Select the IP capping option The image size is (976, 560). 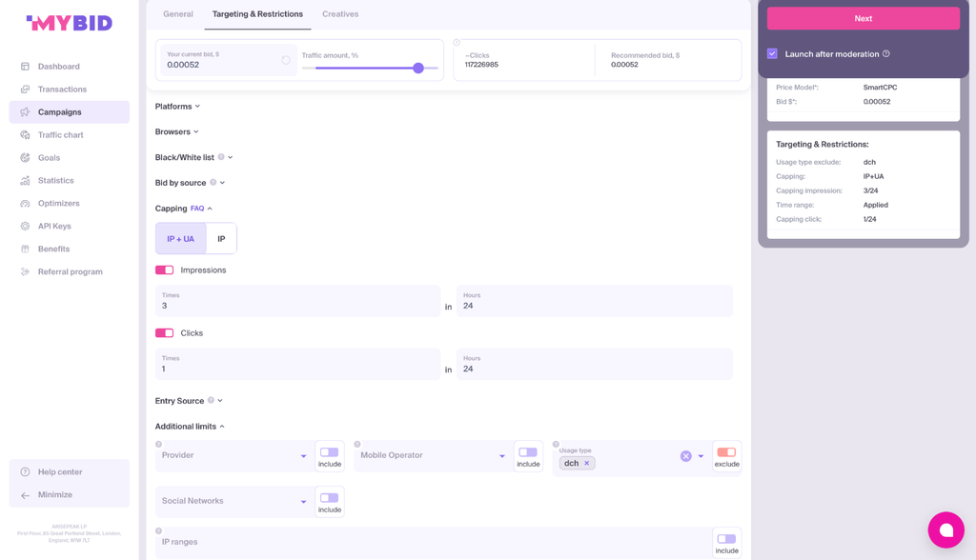tap(221, 239)
